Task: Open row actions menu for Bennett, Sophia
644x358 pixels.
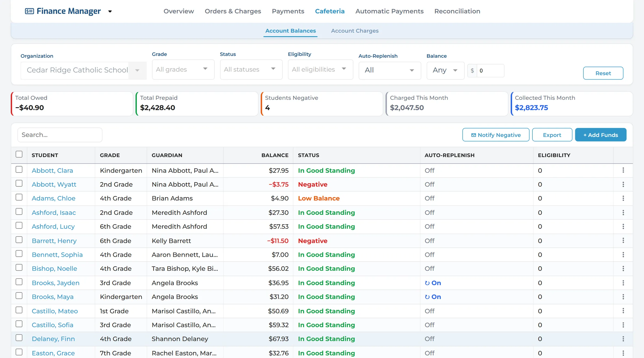Action: coord(623,255)
